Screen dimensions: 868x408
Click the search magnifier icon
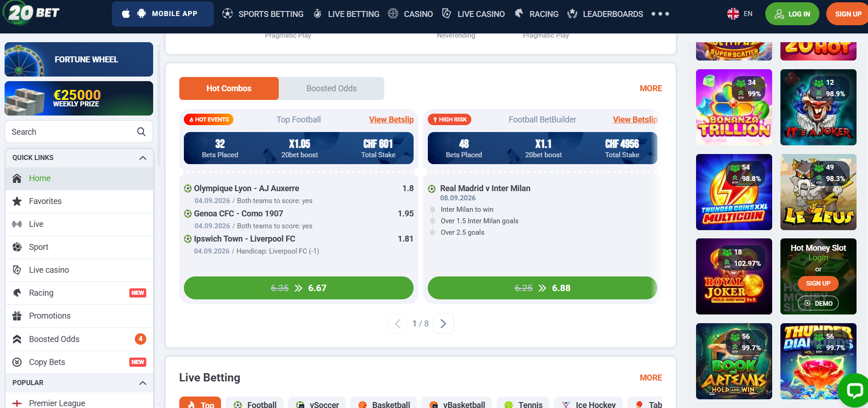[141, 132]
